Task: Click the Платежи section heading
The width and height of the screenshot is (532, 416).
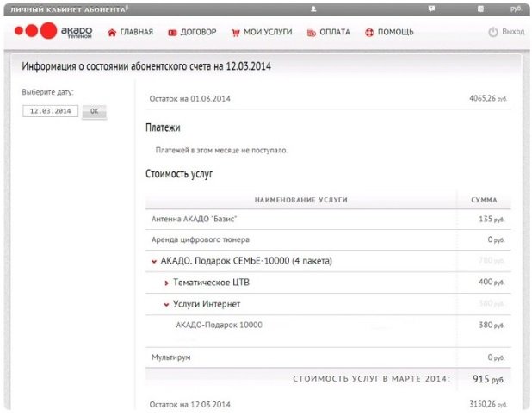Action: pyautogui.click(x=163, y=127)
